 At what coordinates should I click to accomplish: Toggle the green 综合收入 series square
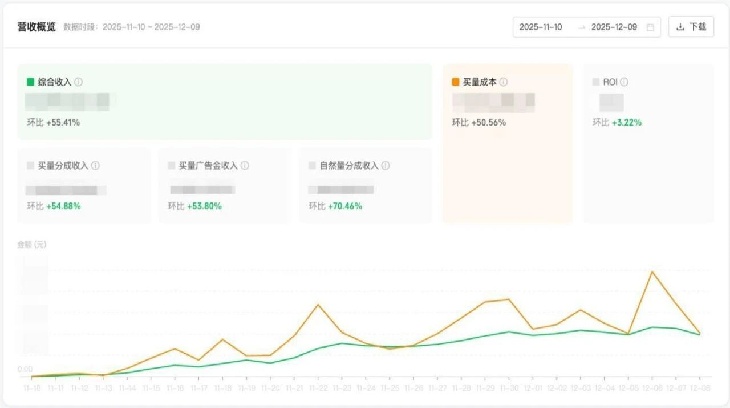pyautogui.click(x=31, y=82)
